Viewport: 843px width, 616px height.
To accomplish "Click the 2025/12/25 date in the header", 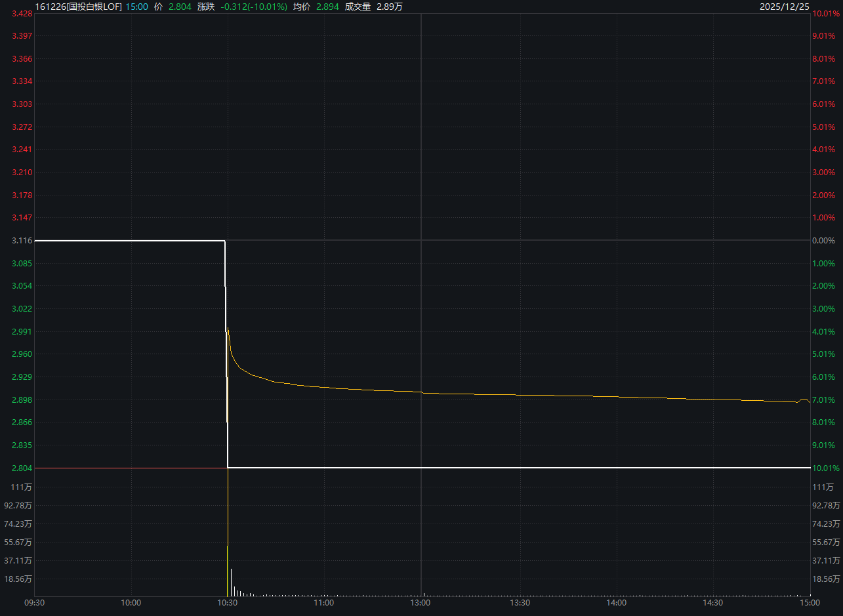I will (x=785, y=7).
